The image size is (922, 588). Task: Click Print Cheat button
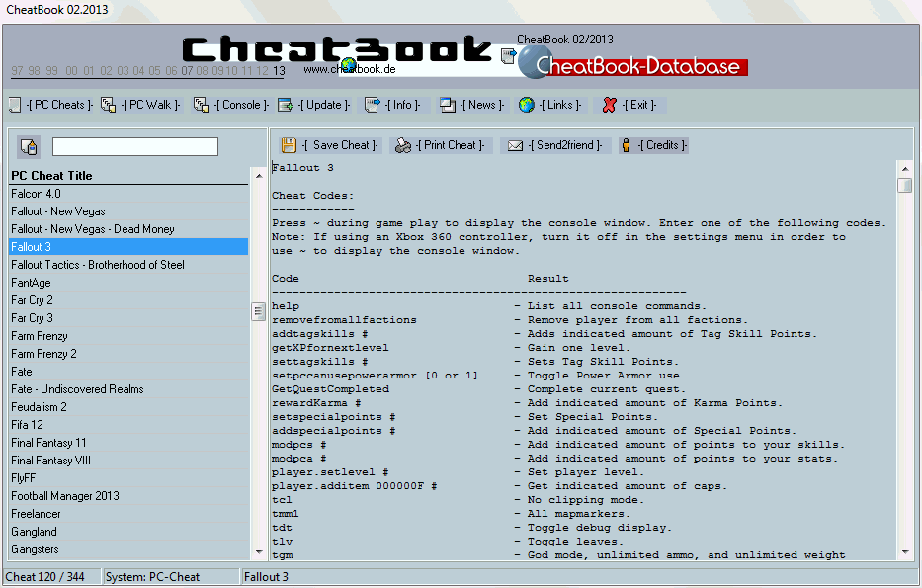coord(441,145)
